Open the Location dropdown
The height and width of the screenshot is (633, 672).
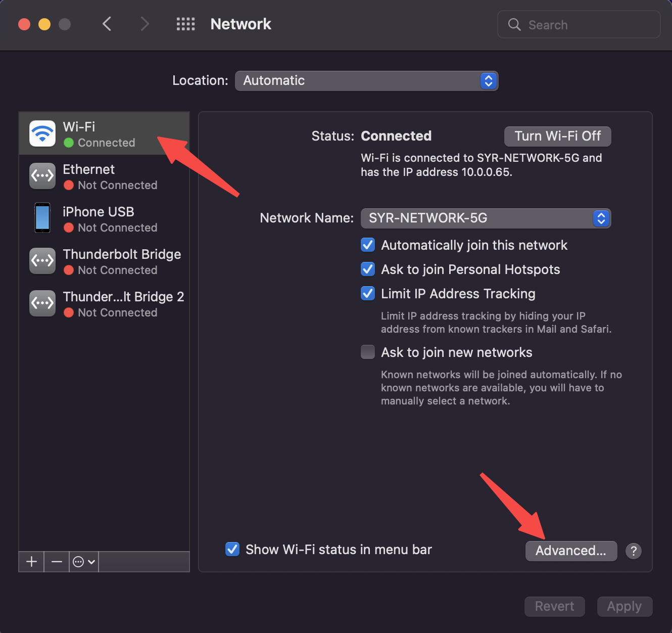click(366, 81)
